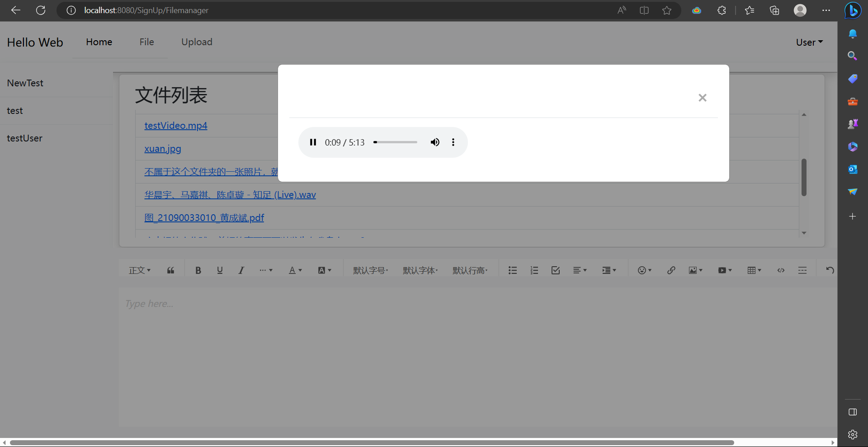
Task: Reload the current page
Action: click(41, 10)
